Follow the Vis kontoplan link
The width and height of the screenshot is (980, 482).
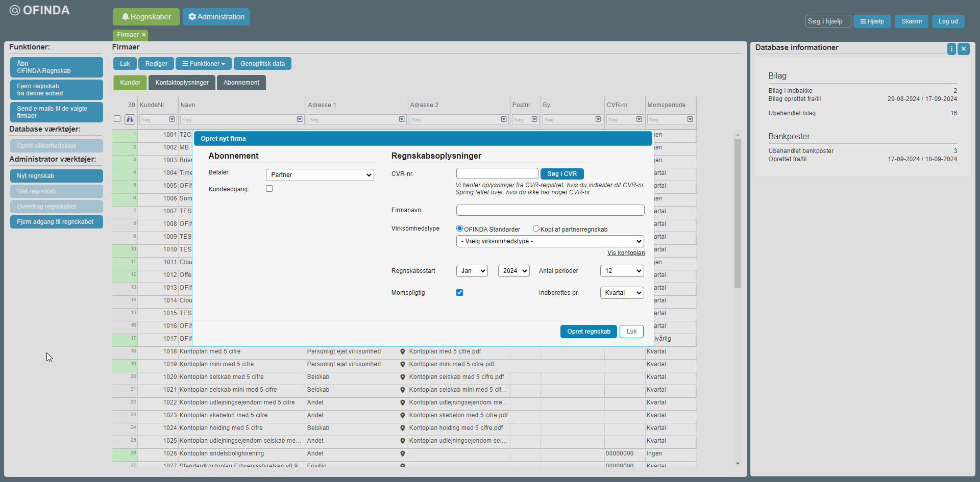pos(626,253)
